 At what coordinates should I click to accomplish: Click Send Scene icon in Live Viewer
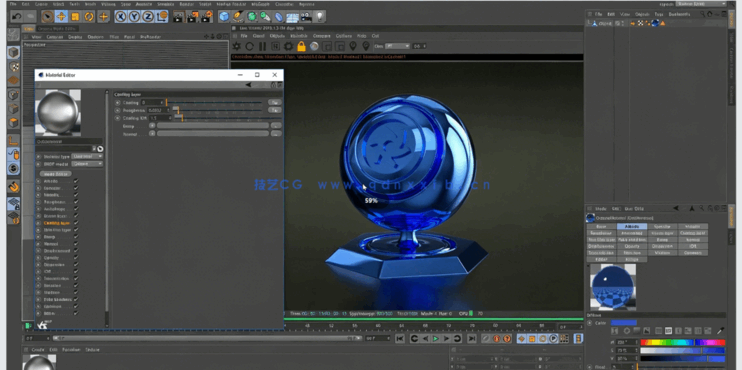tap(237, 46)
